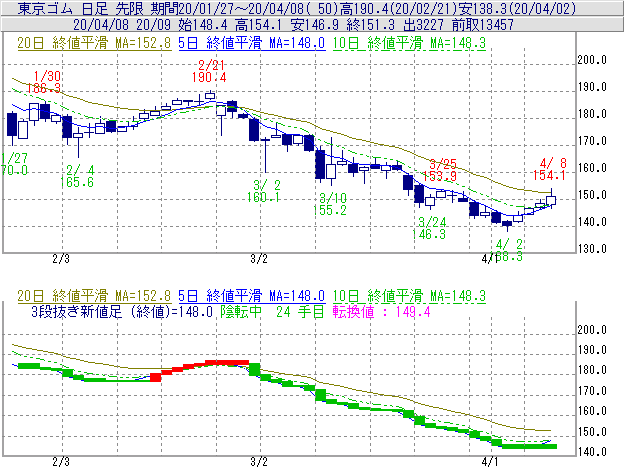Click the lower 20日 終値平滑 MA=152.8 legend
624x474 pixels.
94,296
